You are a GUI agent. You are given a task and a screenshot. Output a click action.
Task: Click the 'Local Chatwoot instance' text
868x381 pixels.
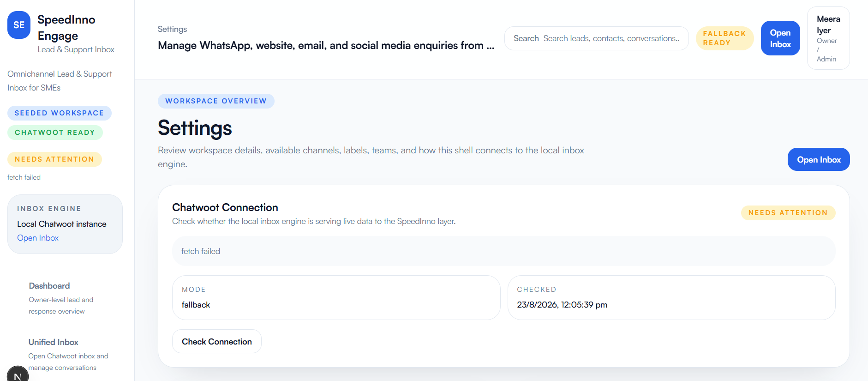62,224
